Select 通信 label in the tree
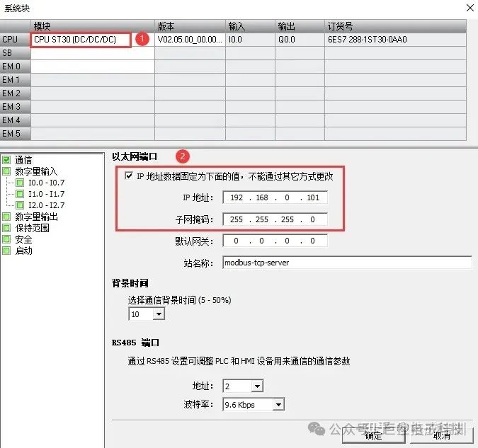This screenshot has width=478, height=448. click(23, 160)
